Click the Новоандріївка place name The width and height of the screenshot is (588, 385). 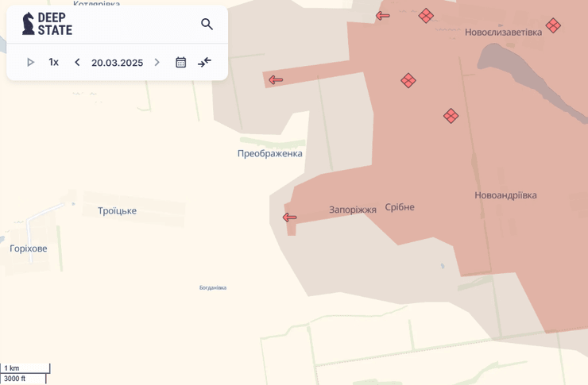point(505,194)
